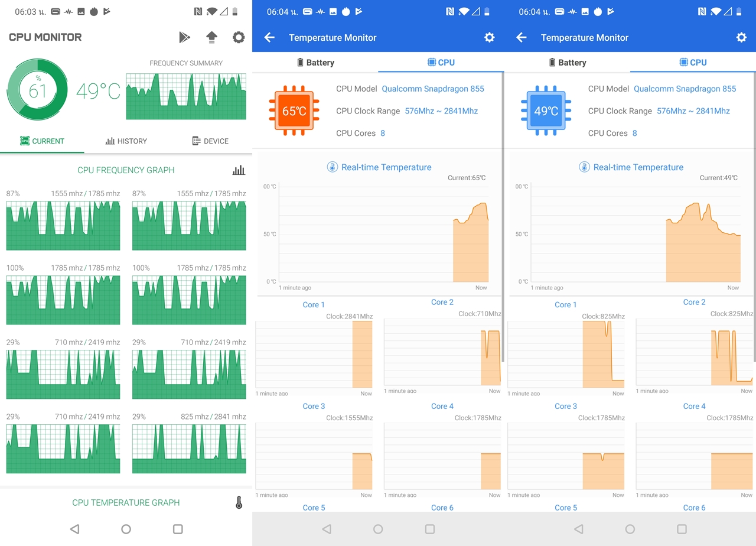Tap the upload arrow icon in CPU Monitor
Screen dimensions: 756x546
[x=211, y=37]
